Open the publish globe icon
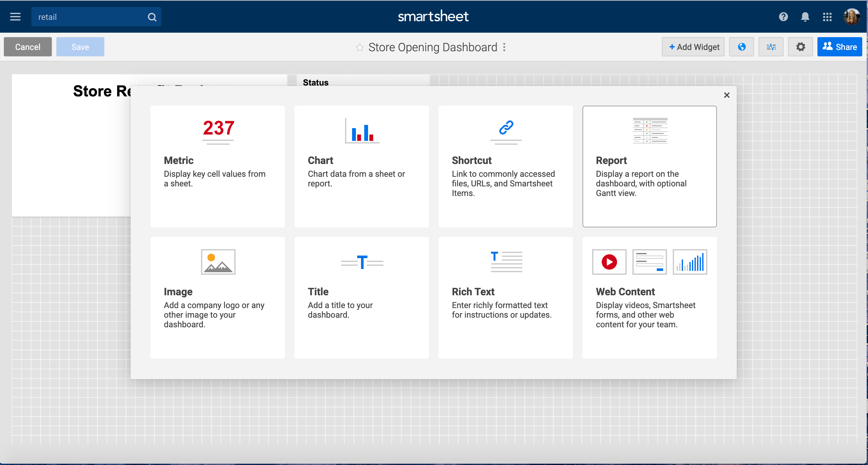Image resolution: width=868 pixels, height=465 pixels. click(741, 46)
